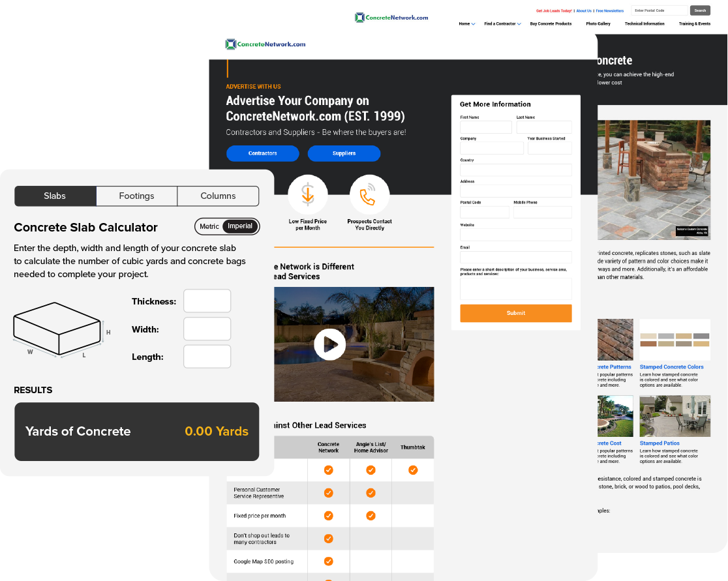
Task: Open the Stamped Concrete Colors link
Action: pyautogui.click(x=671, y=366)
